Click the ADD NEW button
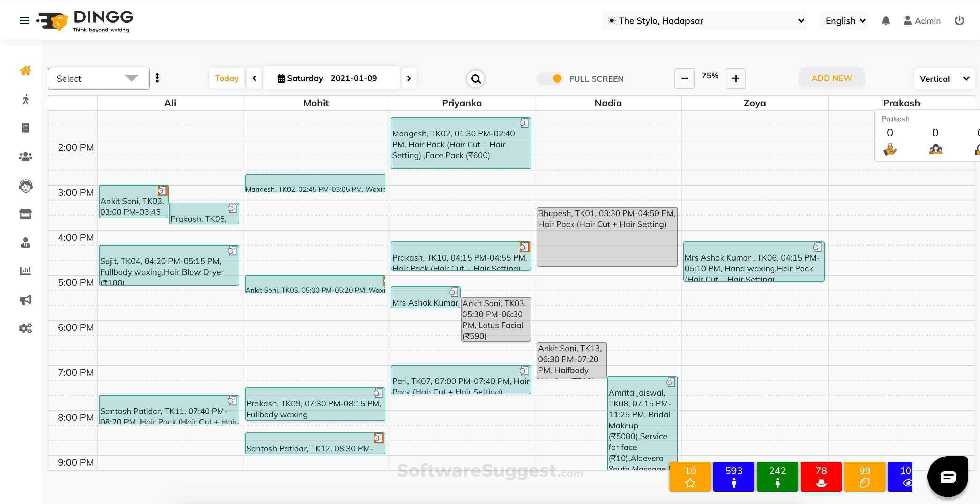Image resolution: width=980 pixels, height=504 pixels. point(831,78)
